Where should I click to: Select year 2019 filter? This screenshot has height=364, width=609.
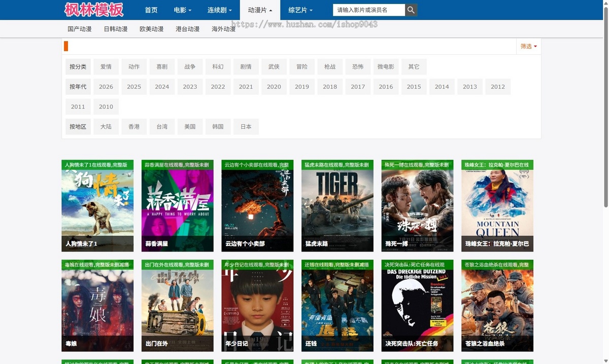tap(302, 87)
